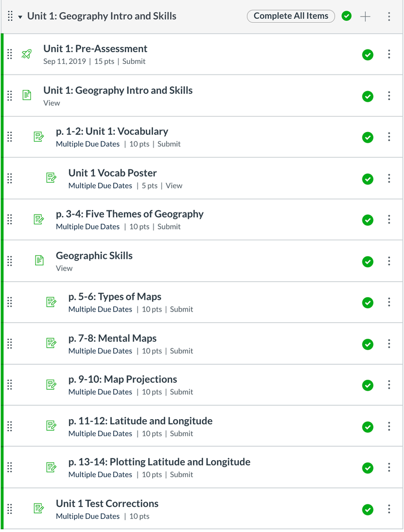This screenshot has height=532, width=404.
Task: Toggle the published checkmark for Unit 1: Pre-Assessment
Action: coord(368,54)
